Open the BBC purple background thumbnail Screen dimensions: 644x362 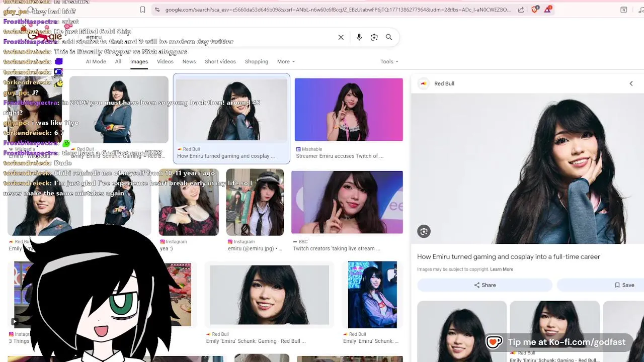point(347,202)
